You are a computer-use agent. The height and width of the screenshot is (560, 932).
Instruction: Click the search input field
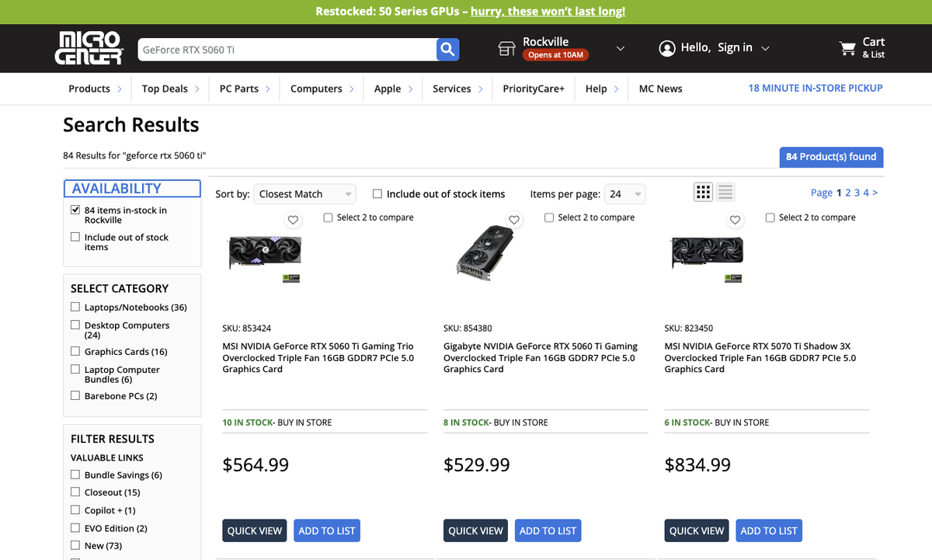tap(287, 50)
